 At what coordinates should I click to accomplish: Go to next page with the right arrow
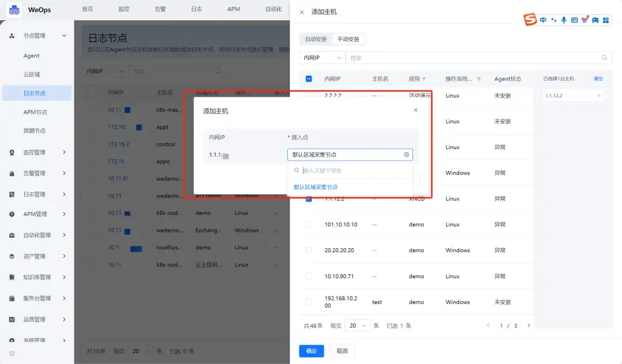(x=528, y=325)
